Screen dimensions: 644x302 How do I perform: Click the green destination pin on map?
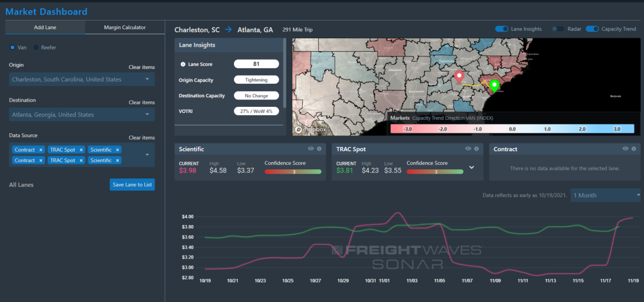pos(494,86)
